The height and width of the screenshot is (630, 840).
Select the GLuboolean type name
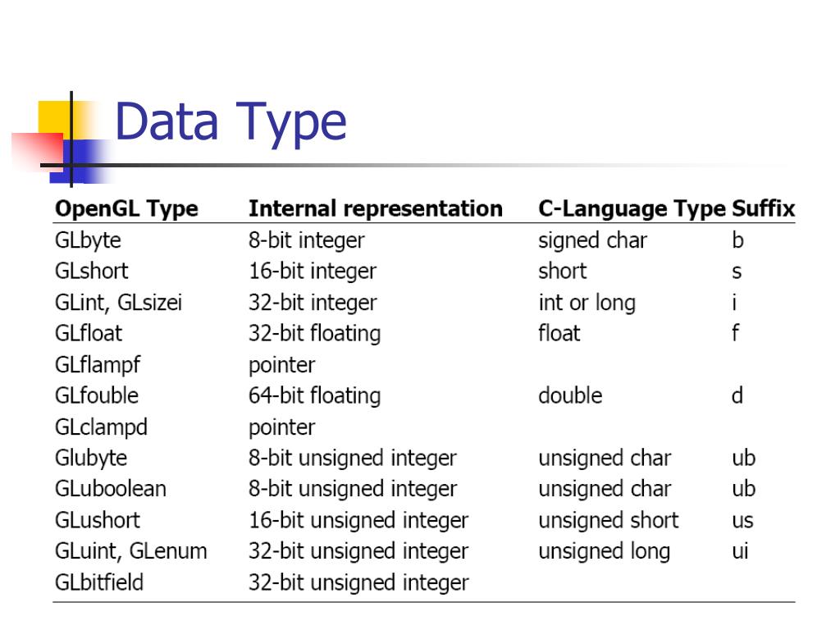click(111, 489)
